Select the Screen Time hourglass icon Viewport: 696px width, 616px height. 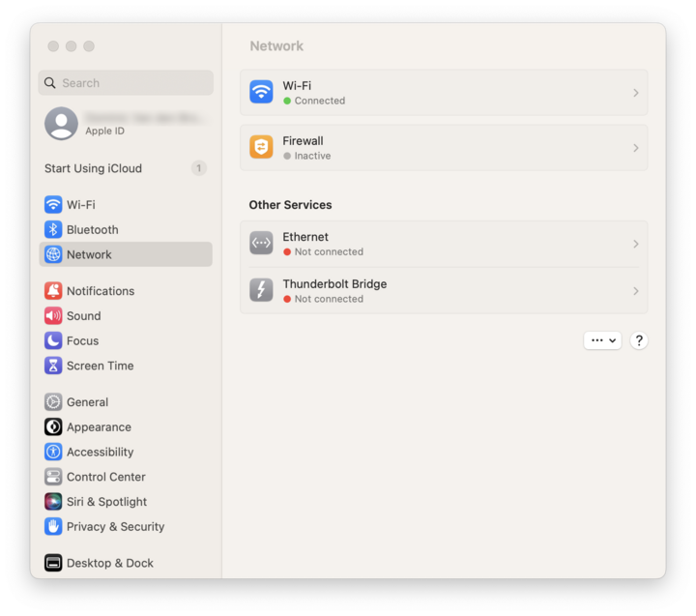click(53, 367)
